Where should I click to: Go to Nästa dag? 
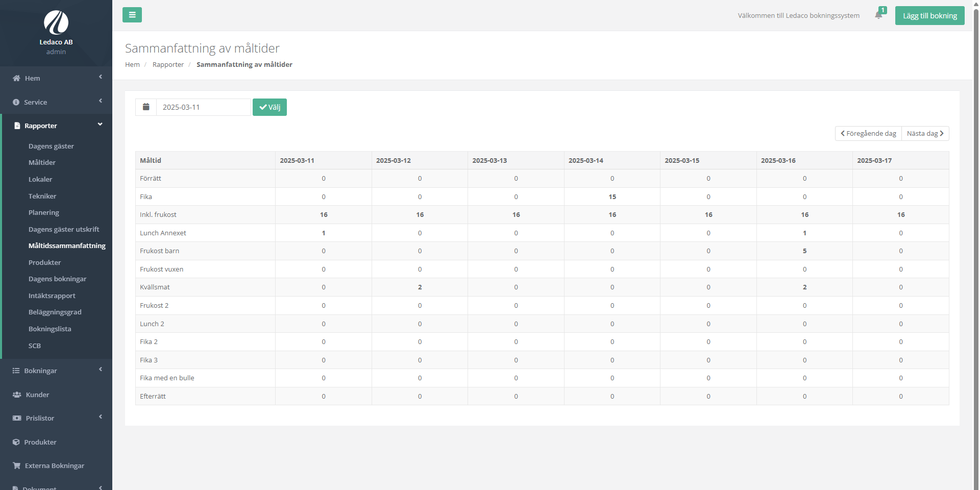[x=925, y=133]
